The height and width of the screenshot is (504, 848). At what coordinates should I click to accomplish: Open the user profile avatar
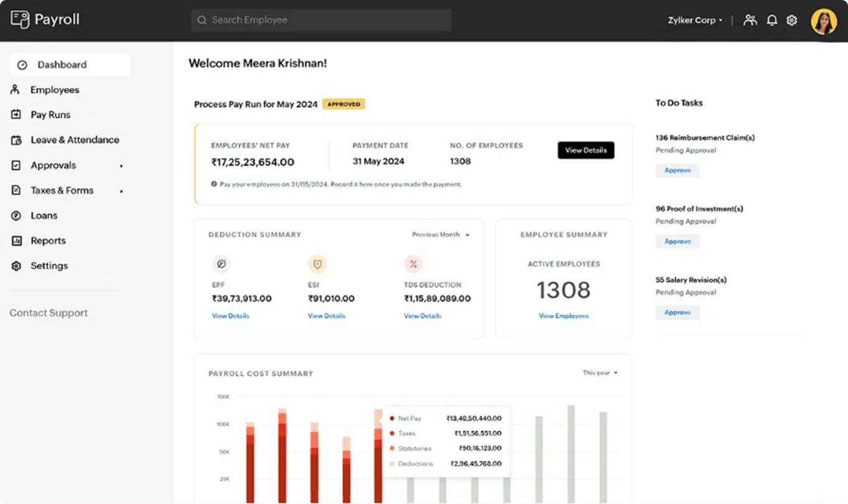coord(824,21)
